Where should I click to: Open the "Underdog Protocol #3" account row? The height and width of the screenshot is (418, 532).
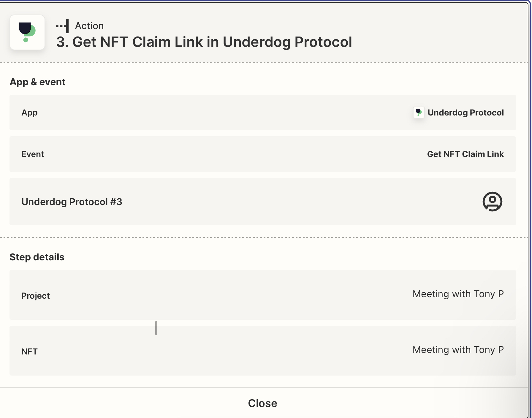pos(263,202)
